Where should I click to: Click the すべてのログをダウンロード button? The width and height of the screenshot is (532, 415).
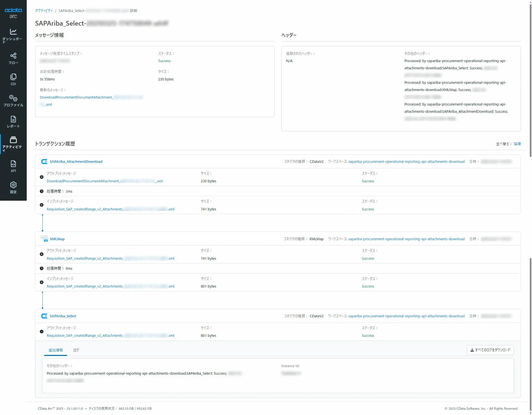490,350
